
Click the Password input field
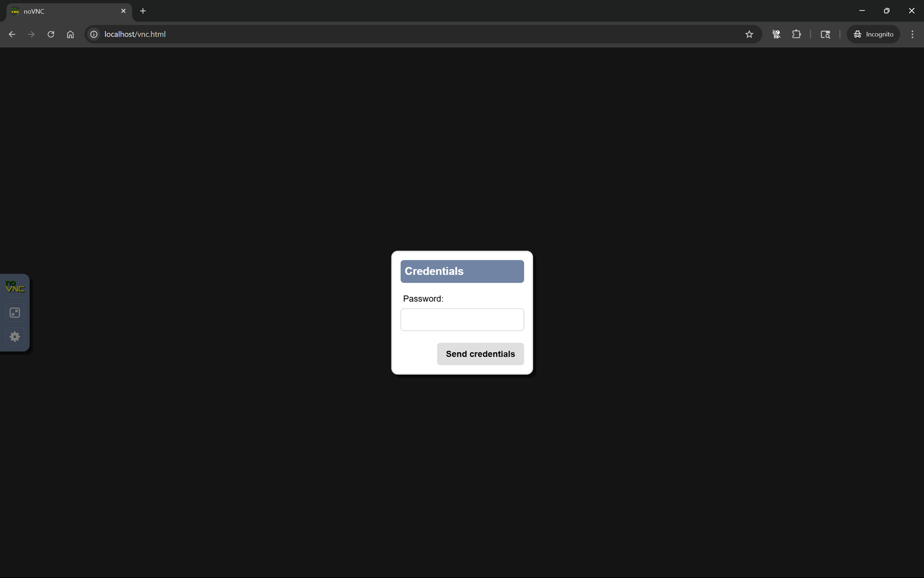tap(462, 320)
